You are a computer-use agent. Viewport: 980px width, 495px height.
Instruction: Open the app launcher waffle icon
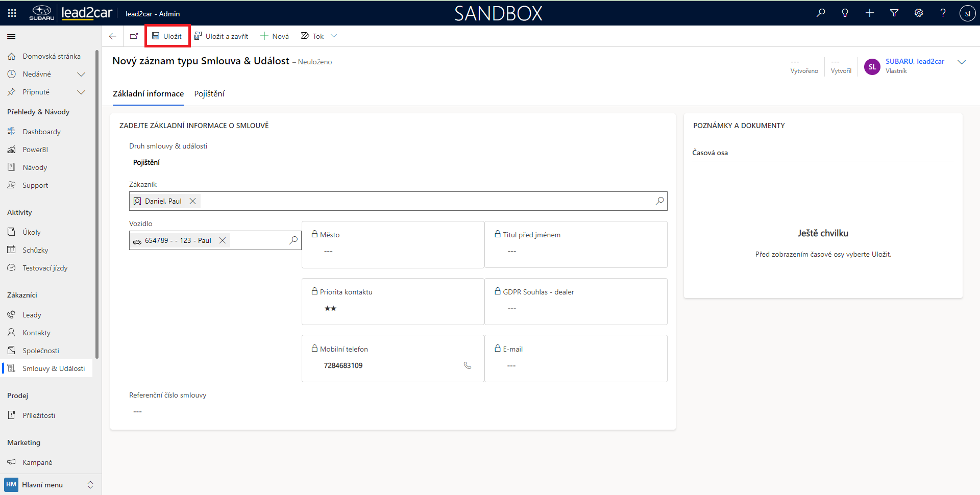click(12, 13)
